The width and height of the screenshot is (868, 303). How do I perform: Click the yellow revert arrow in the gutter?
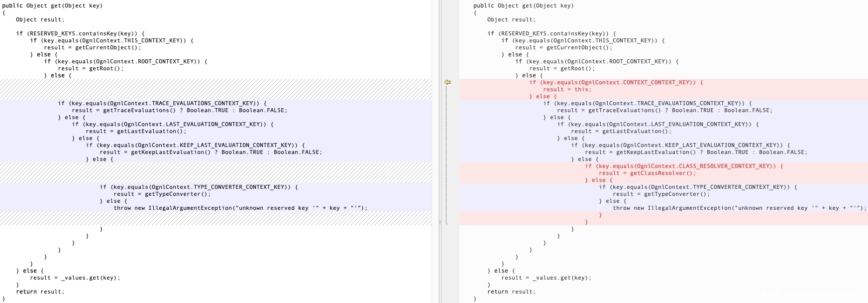click(x=447, y=82)
